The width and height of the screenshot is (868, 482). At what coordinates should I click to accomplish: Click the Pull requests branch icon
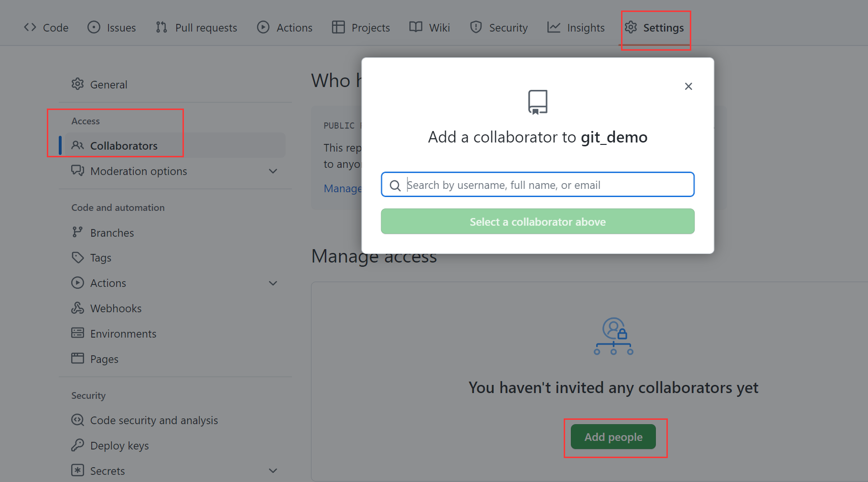161,27
